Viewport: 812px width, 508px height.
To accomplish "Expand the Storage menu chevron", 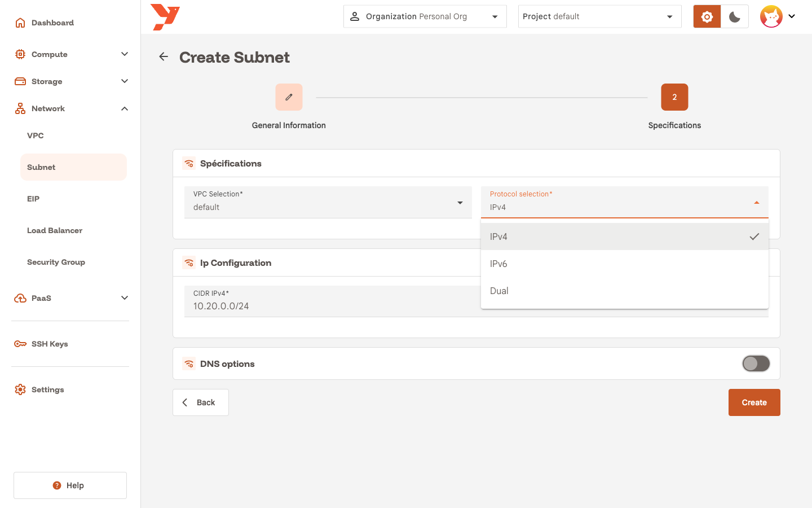I will point(125,81).
